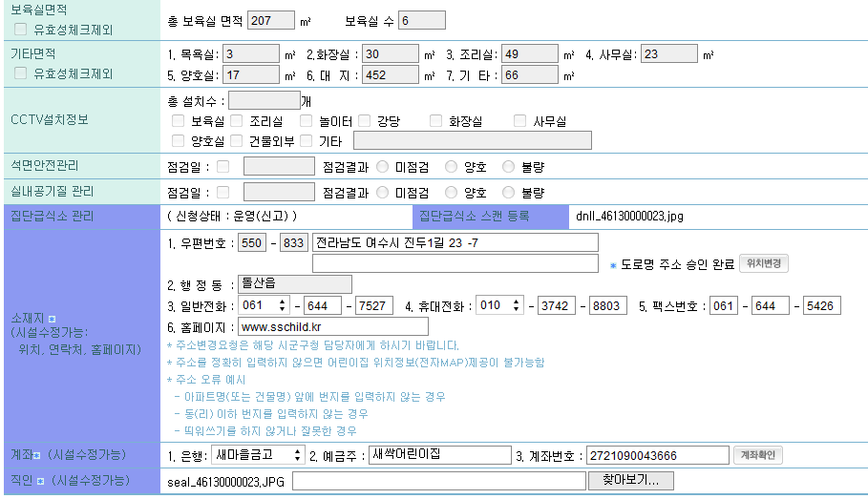Click the CCTV 총 설치수 field
Viewport: 868px width, 499px height.
pos(265,101)
